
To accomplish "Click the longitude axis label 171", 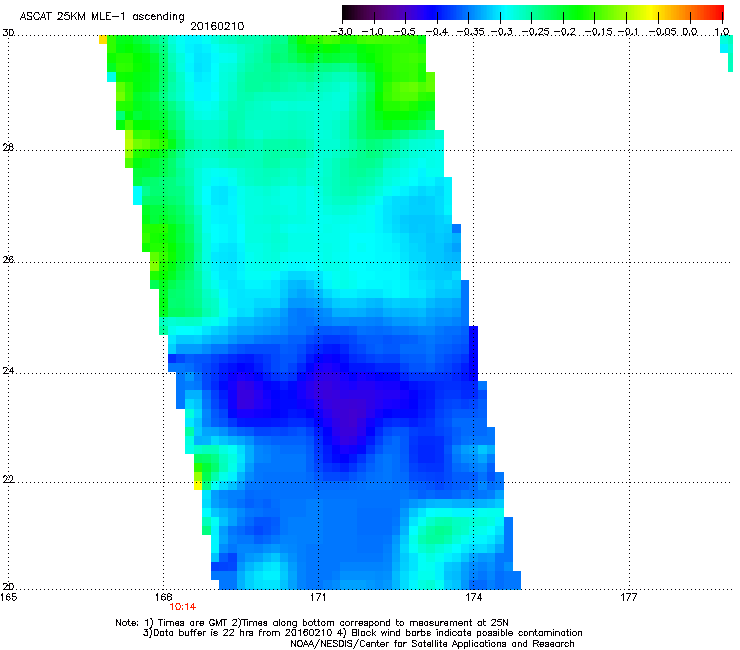I will coord(318,597).
